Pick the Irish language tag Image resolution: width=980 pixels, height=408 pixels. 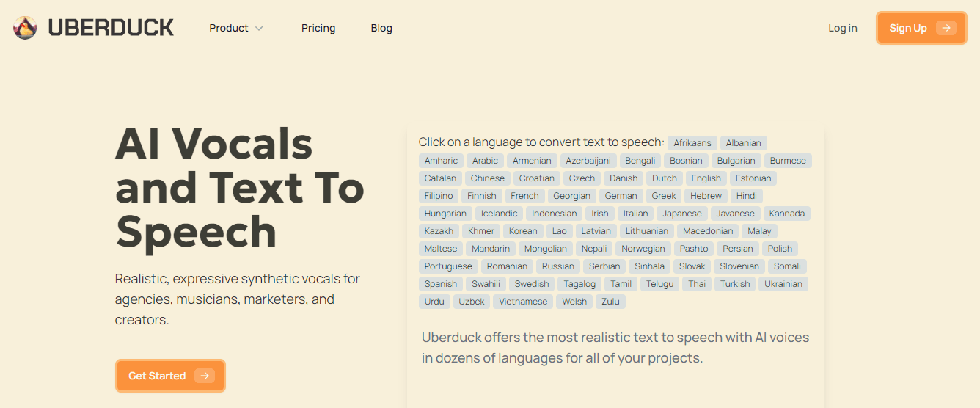(x=600, y=214)
